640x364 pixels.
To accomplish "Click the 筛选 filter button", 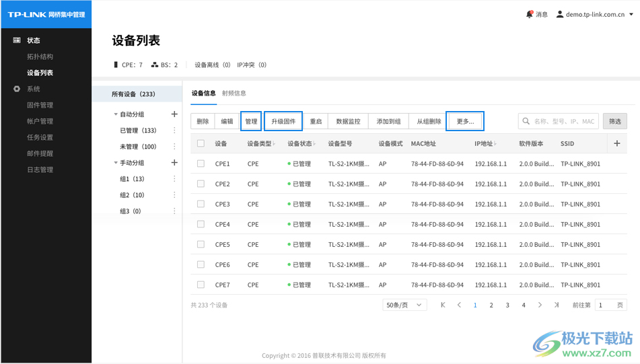I will point(614,121).
